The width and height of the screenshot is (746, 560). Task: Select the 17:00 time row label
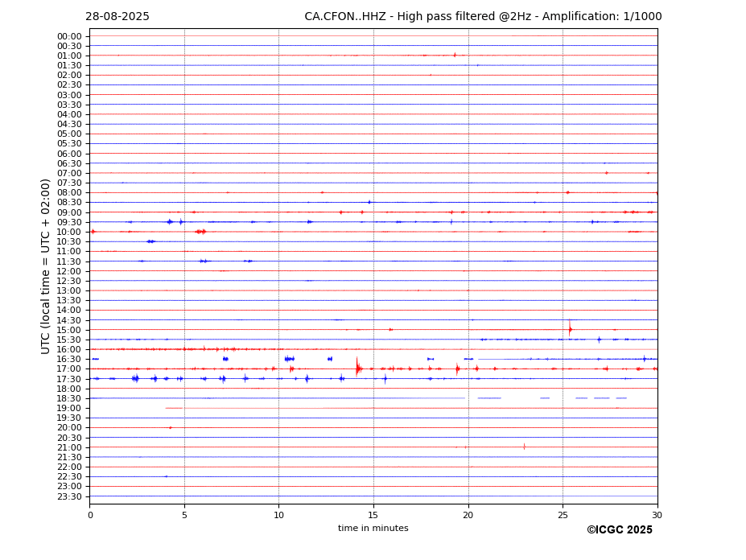pos(69,369)
